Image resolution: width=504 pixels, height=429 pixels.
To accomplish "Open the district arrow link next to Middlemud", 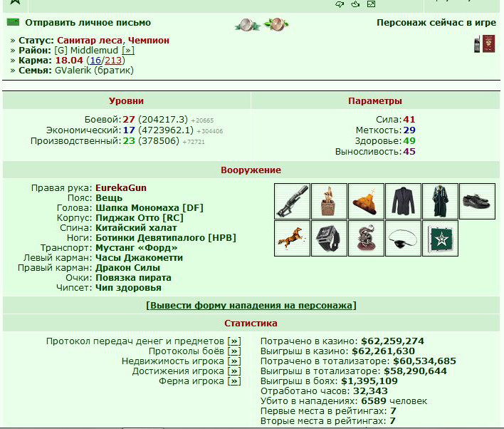I will 128,50.
